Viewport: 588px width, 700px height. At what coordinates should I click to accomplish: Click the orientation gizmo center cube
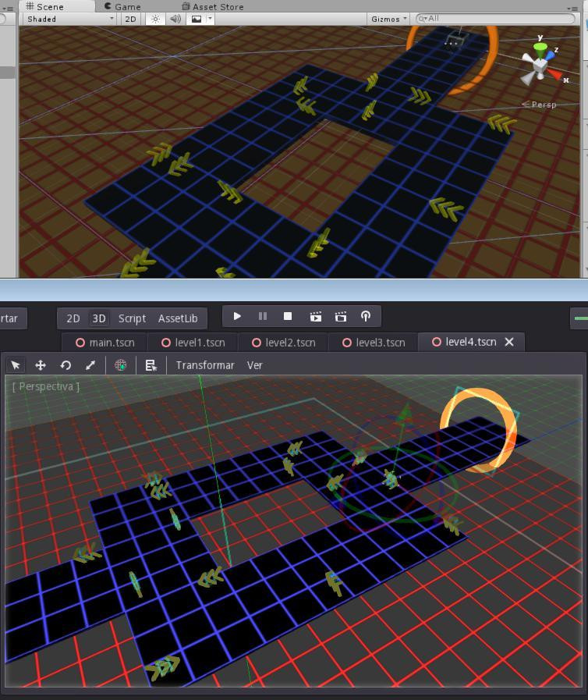click(x=540, y=66)
